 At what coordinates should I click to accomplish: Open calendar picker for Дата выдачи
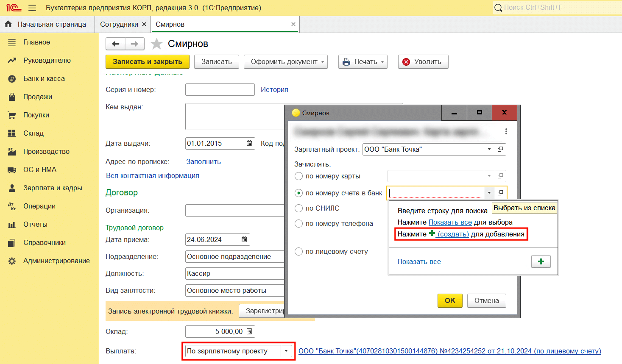[x=249, y=143]
